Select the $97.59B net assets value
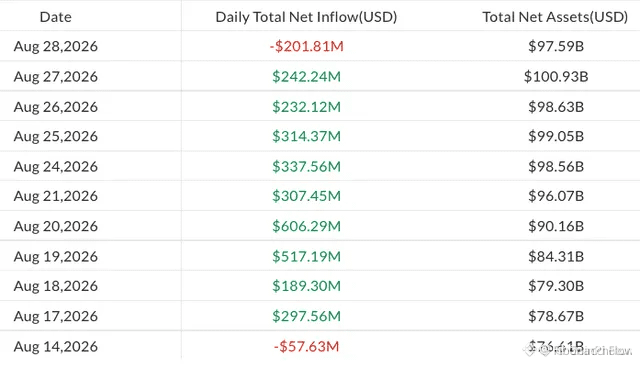This screenshot has height=366, width=640. (x=556, y=46)
